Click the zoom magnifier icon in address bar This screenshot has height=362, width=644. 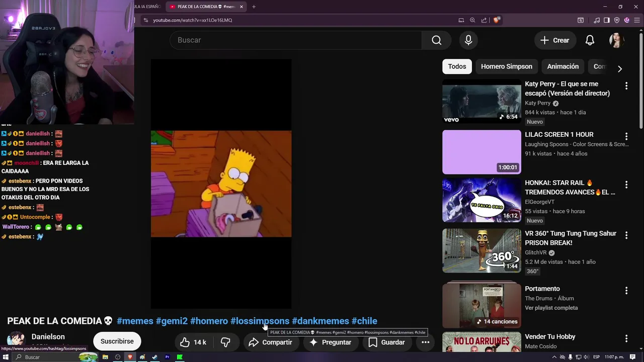click(x=472, y=20)
